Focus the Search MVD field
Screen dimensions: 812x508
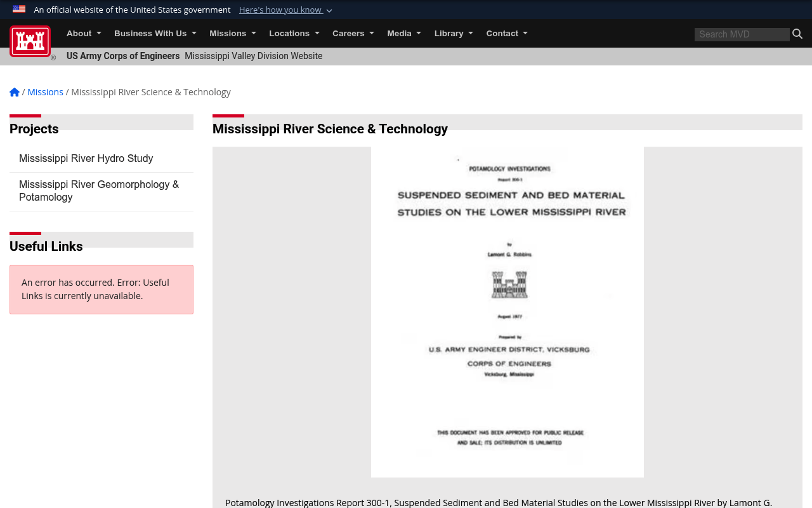[x=742, y=34]
